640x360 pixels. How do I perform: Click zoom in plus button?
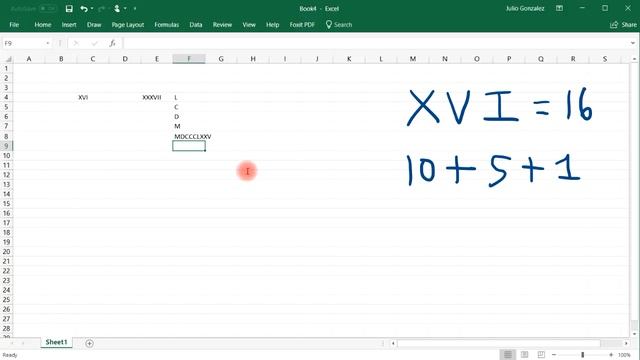click(x=611, y=355)
